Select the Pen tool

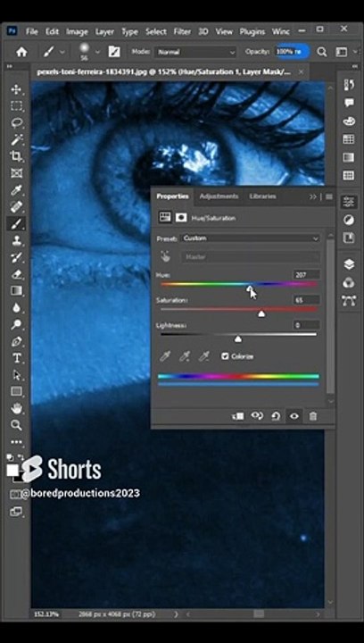pyautogui.click(x=16, y=341)
